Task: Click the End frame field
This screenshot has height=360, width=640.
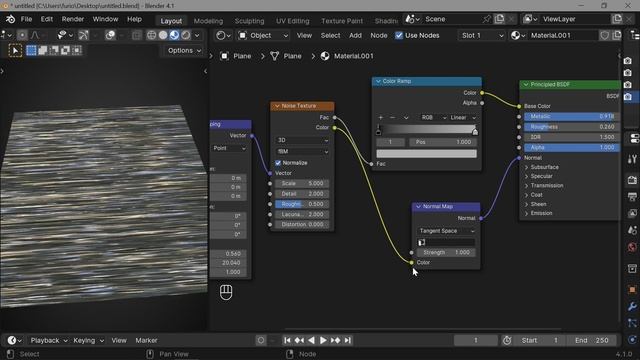Action: (x=593, y=340)
